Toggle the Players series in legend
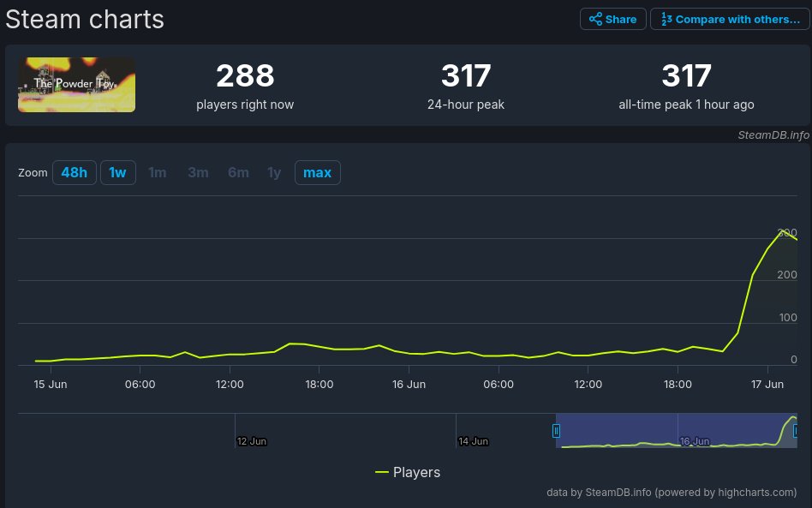The image size is (812, 508). (x=408, y=472)
